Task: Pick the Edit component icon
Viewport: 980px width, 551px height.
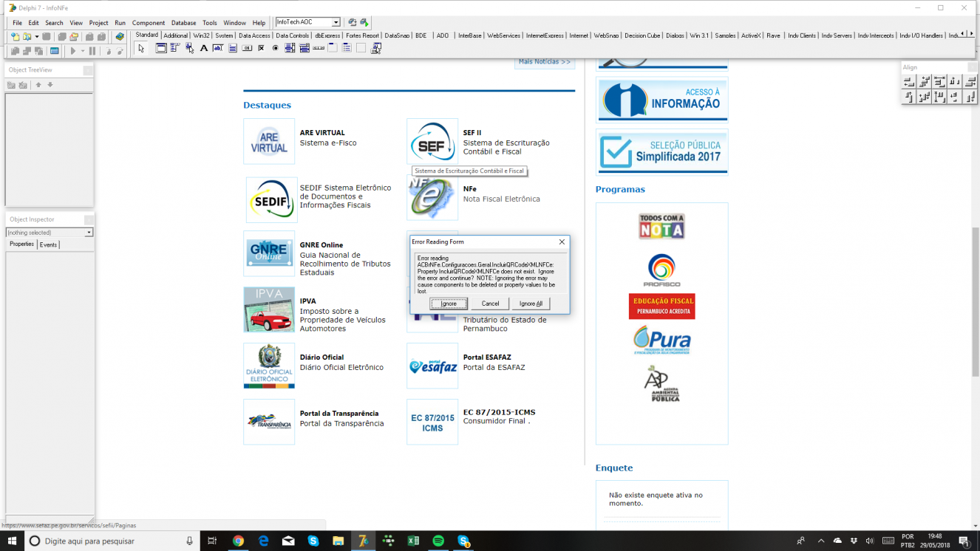Action: [x=218, y=49]
